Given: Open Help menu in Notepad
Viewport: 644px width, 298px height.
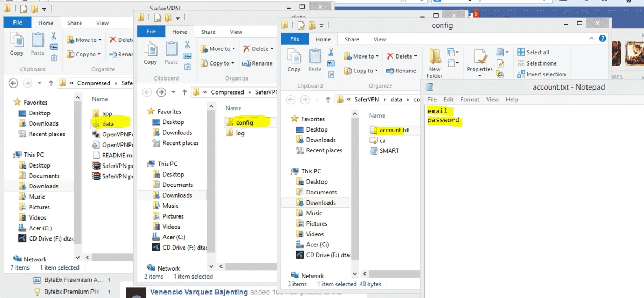Looking at the screenshot, I should (x=512, y=99).
